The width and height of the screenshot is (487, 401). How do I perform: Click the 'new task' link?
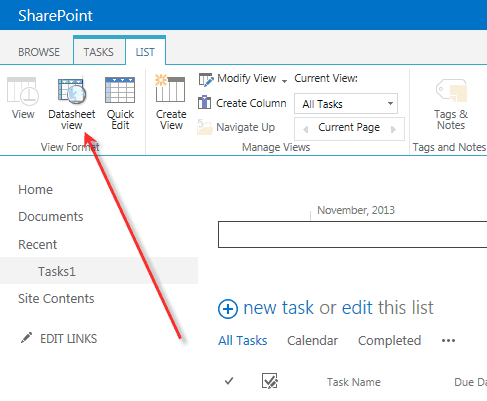coord(279,307)
